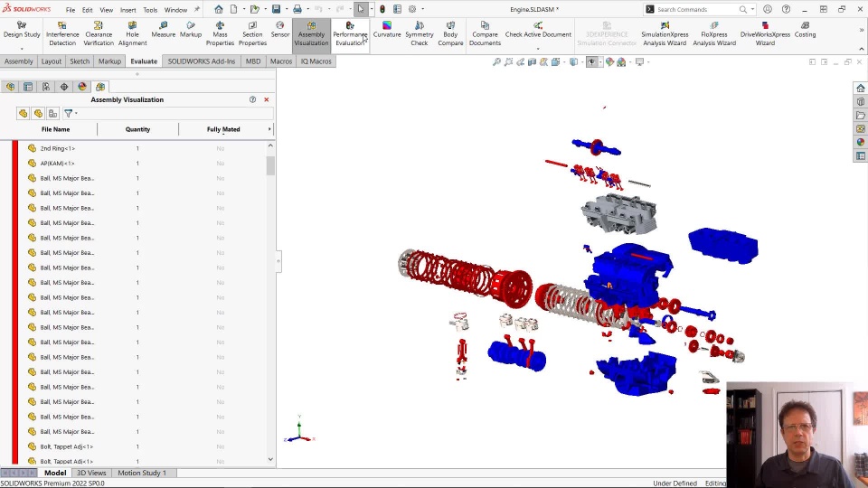Viewport: 868px width, 488px height.
Task: Expand Design Study dropdown arrow
Action: [22, 49]
